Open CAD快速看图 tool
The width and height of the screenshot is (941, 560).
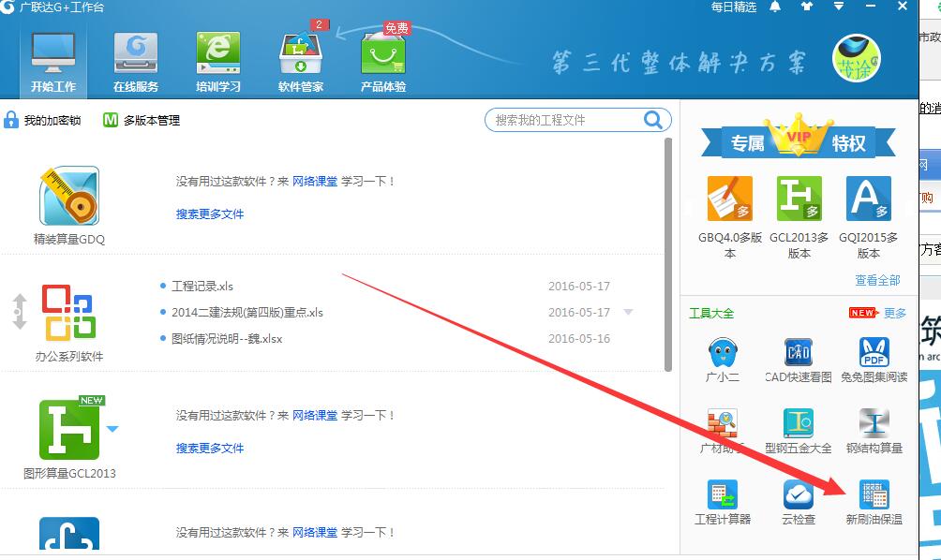click(799, 360)
